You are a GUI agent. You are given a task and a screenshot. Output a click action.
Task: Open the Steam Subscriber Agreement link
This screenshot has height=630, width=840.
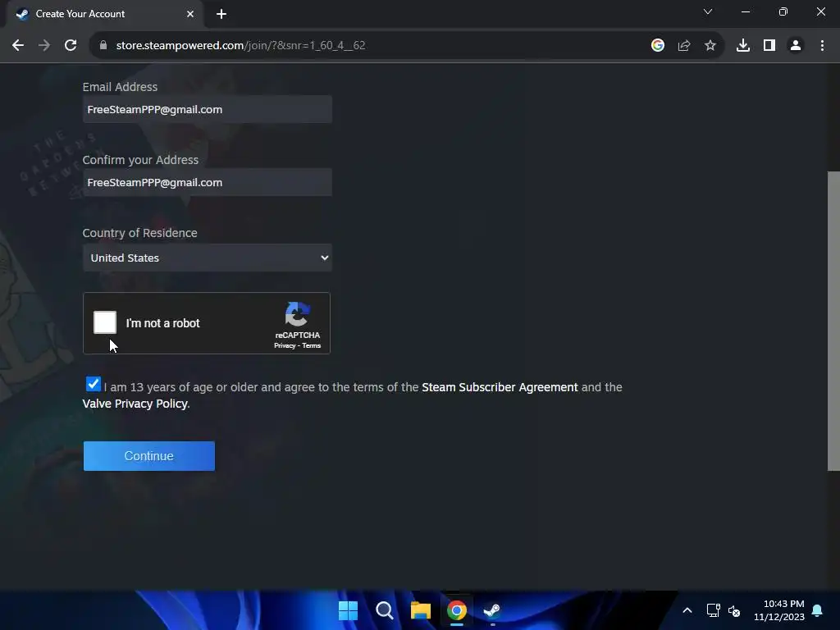tap(500, 387)
